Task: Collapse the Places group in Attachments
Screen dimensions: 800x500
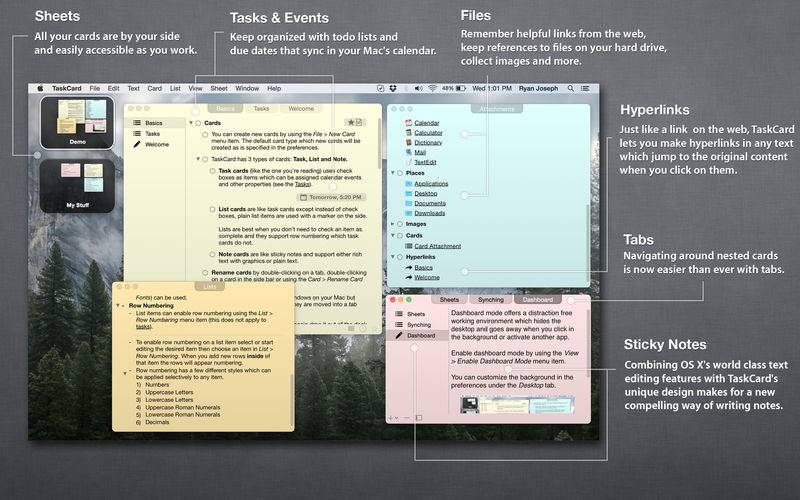Action: click(x=393, y=173)
